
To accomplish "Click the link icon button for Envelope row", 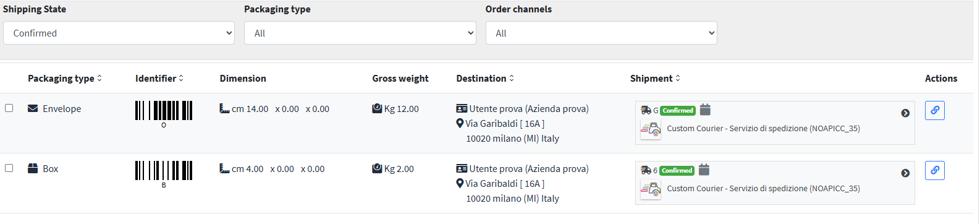I will tap(935, 110).
